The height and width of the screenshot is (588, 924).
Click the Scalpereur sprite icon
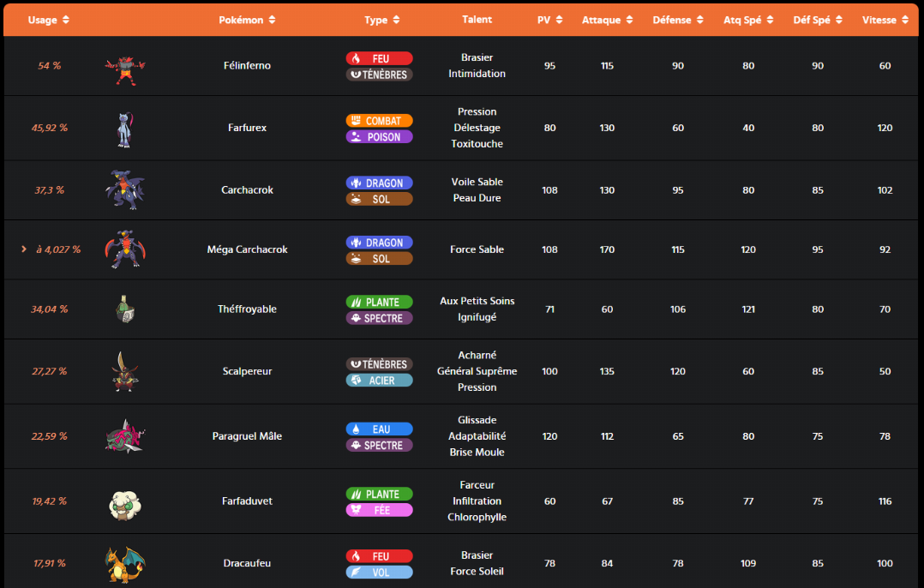tap(125, 372)
